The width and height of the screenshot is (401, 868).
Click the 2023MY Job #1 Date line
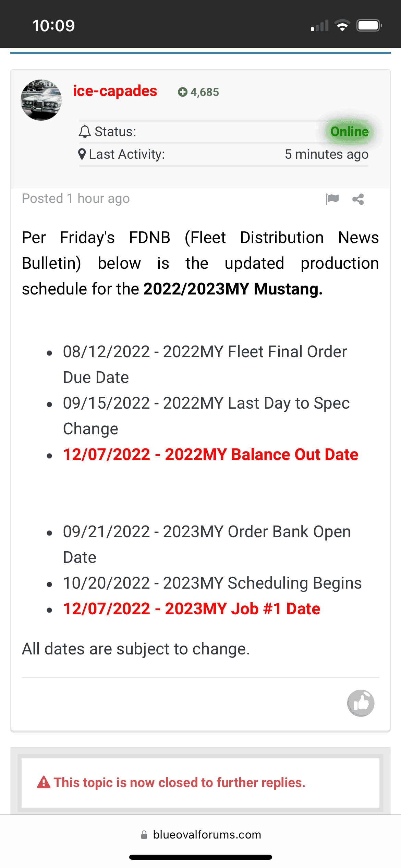(x=192, y=609)
